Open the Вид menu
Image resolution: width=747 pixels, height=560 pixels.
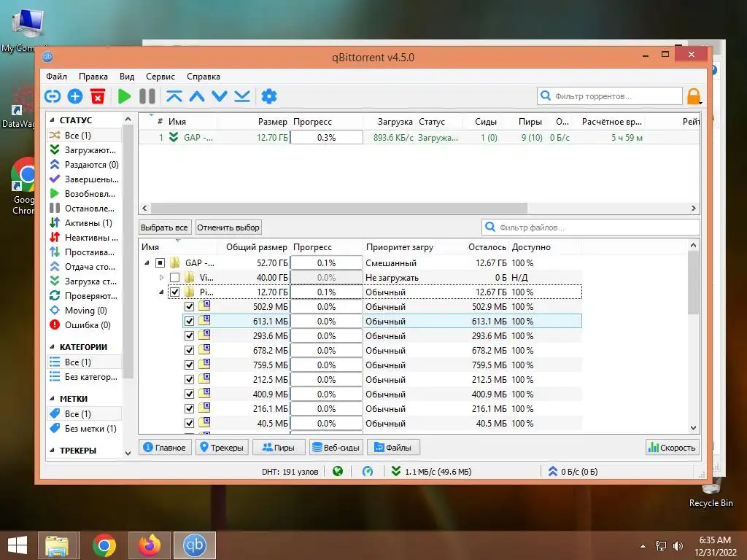coord(127,76)
